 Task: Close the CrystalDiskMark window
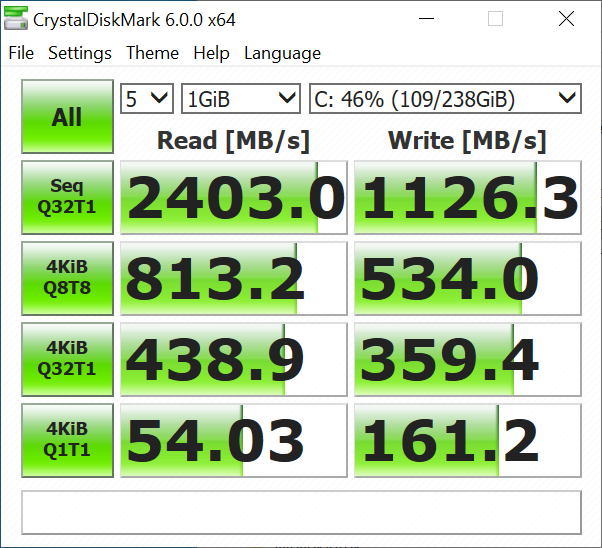pyautogui.click(x=566, y=18)
